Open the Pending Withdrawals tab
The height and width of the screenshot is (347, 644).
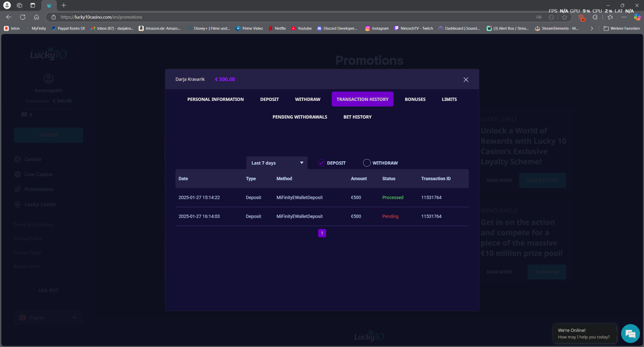point(300,117)
